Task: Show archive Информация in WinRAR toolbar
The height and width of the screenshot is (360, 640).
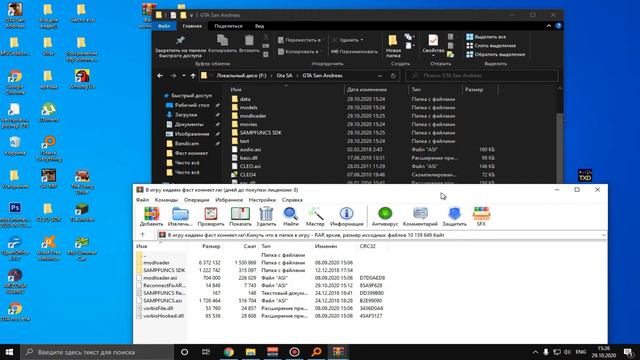Action: coord(347,216)
